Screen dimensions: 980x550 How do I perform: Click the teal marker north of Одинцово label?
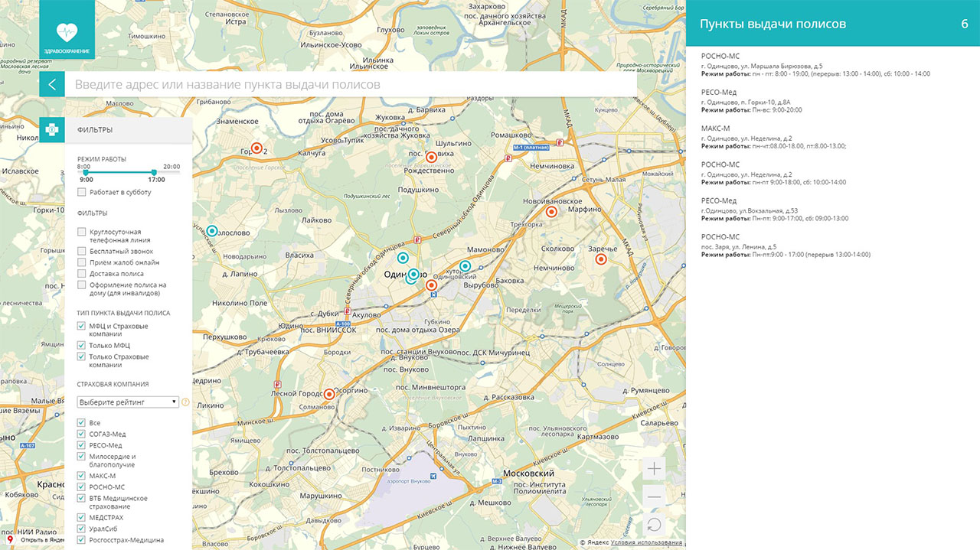(402, 258)
